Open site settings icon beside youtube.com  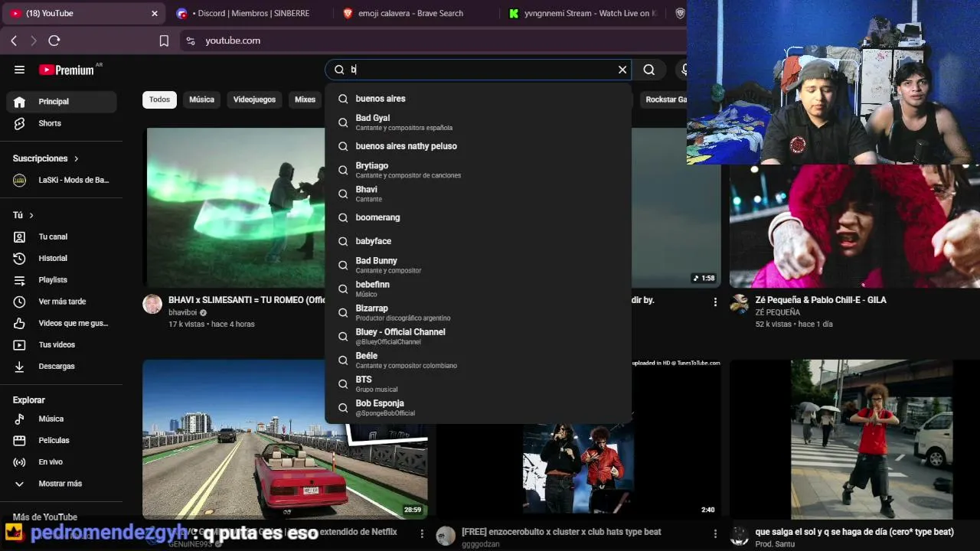point(191,41)
